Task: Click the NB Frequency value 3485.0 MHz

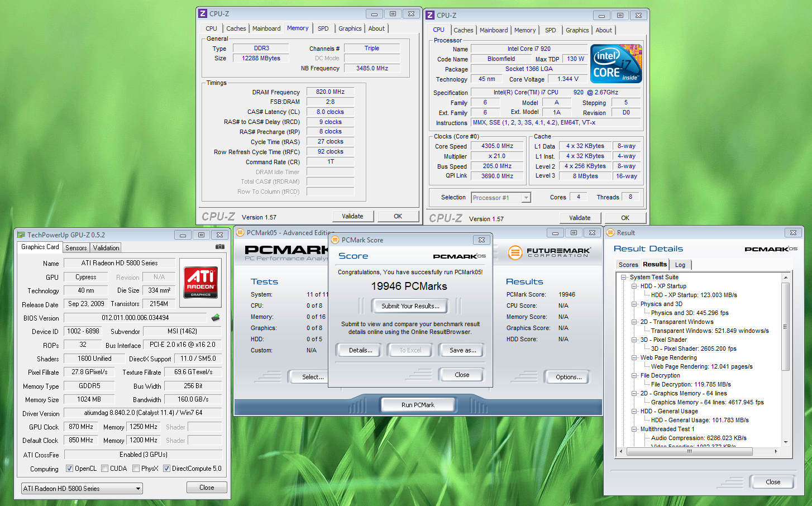Action: 372,68
